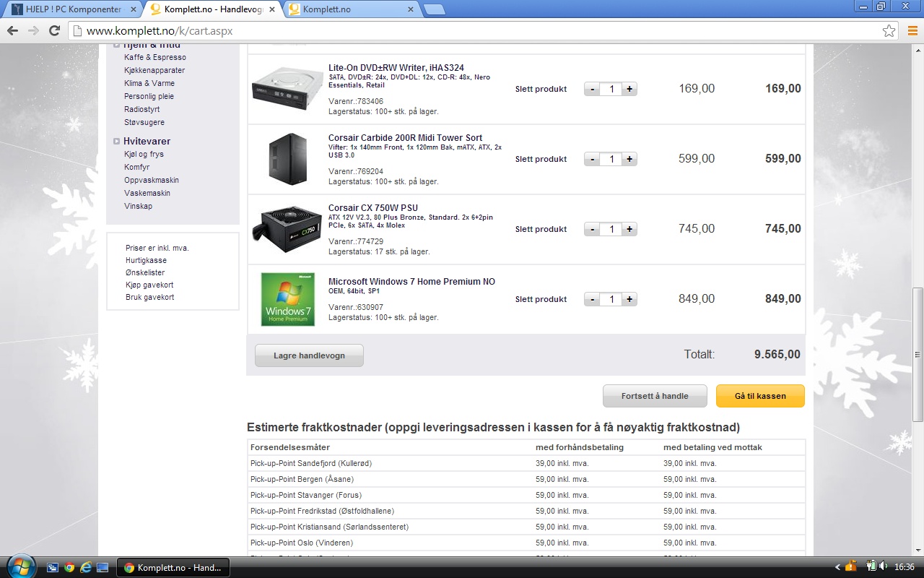This screenshot has height=578, width=924.
Task: Edit the quantity field for Windows 7 Home Premium
Action: coord(611,299)
